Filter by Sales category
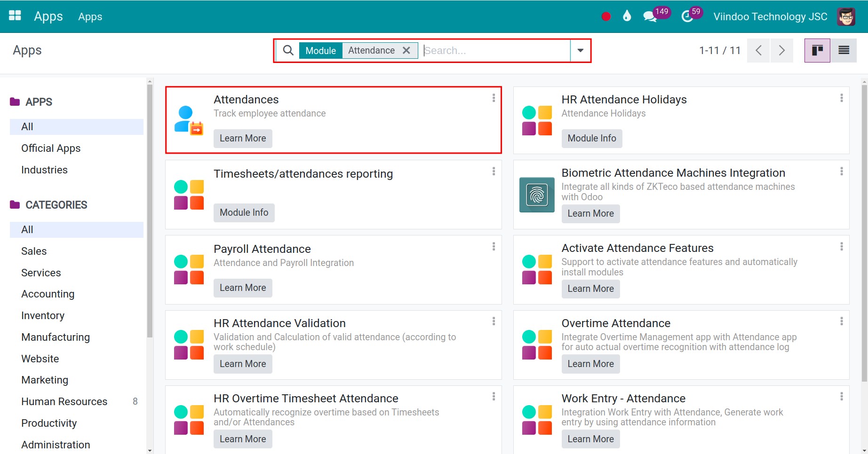 76,251
